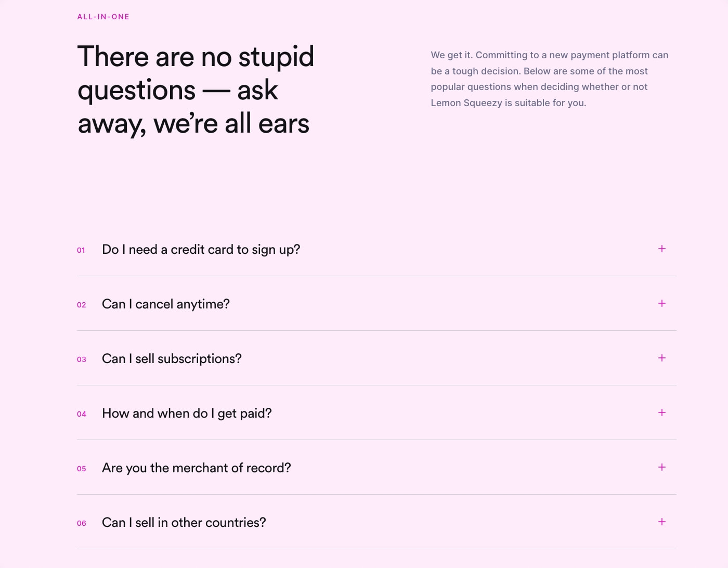Click the 05 number label
This screenshot has height=568, width=728.
click(82, 469)
